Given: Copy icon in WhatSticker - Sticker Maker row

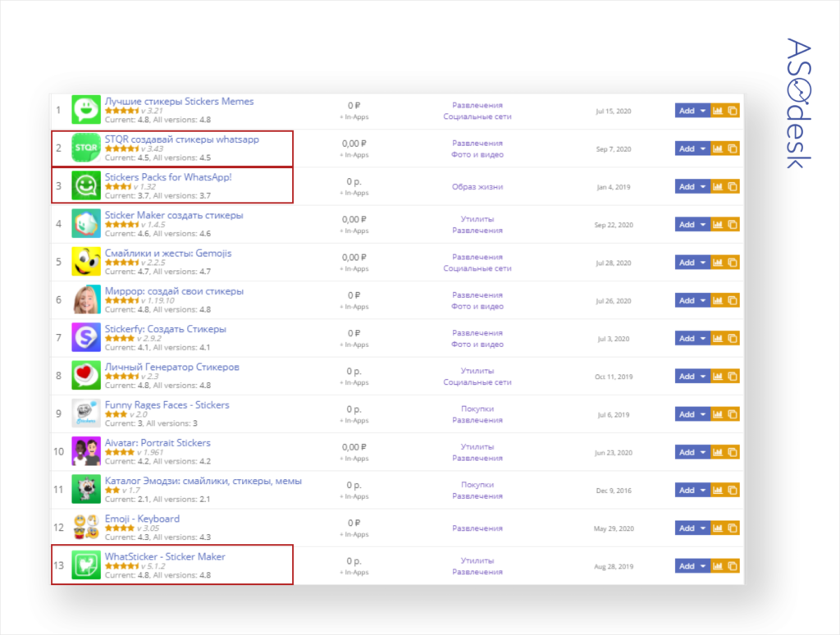Looking at the screenshot, I should pos(733,566).
